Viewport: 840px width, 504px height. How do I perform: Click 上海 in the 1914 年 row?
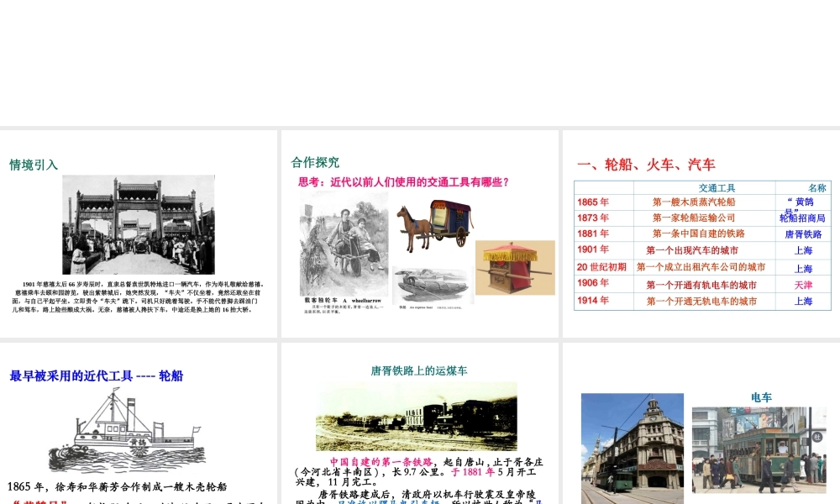pos(803,301)
